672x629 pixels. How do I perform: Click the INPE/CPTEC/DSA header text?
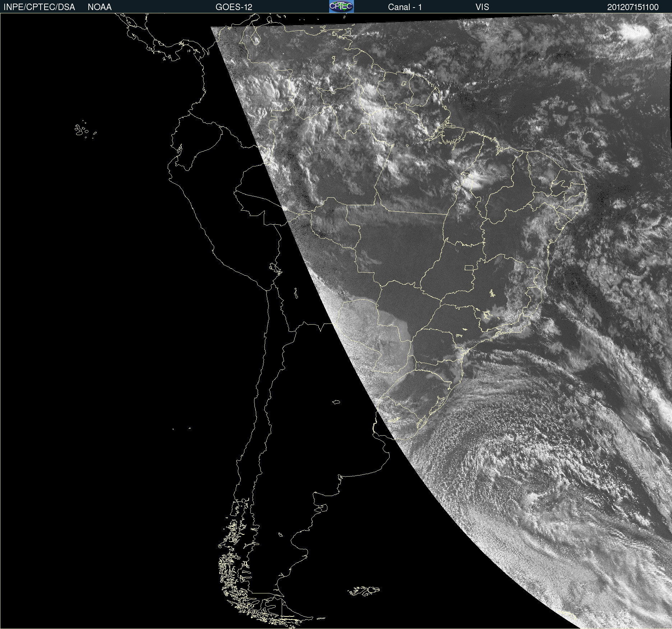pos(39,7)
